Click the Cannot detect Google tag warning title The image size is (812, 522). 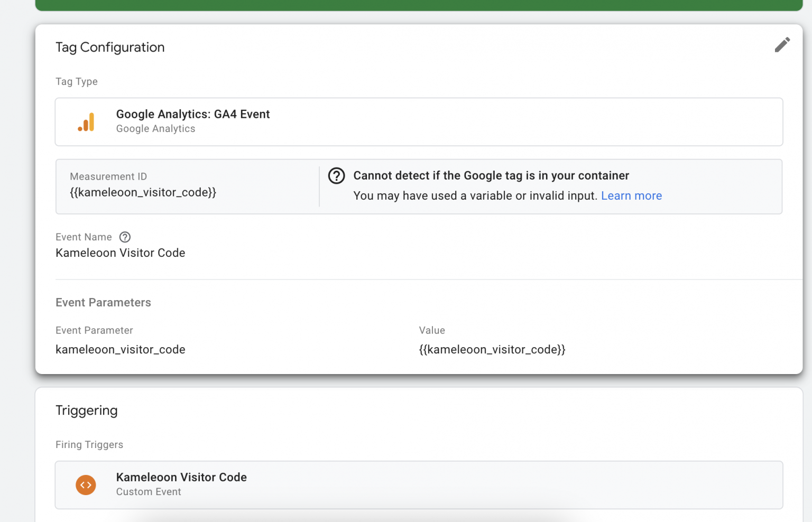(491, 176)
